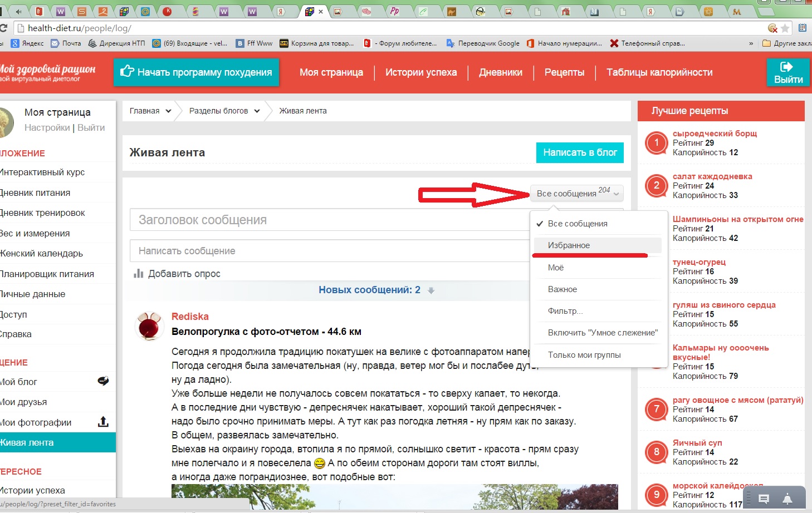Click the notification bell icon
This screenshot has width=812, height=513.
click(x=787, y=499)
